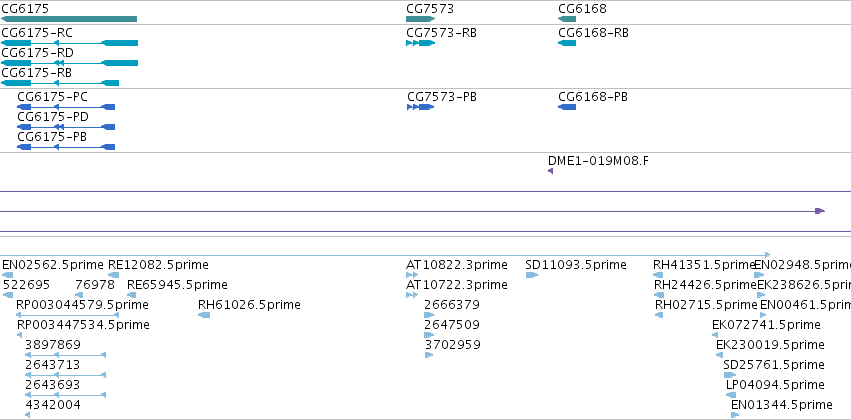Select the CG6175-RB transcript feature
The height and width of the screenshot is (420, 851).
point(60,83)
